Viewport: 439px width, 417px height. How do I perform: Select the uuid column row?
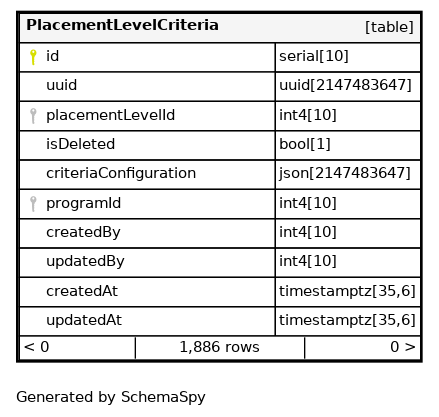[220, 86]
